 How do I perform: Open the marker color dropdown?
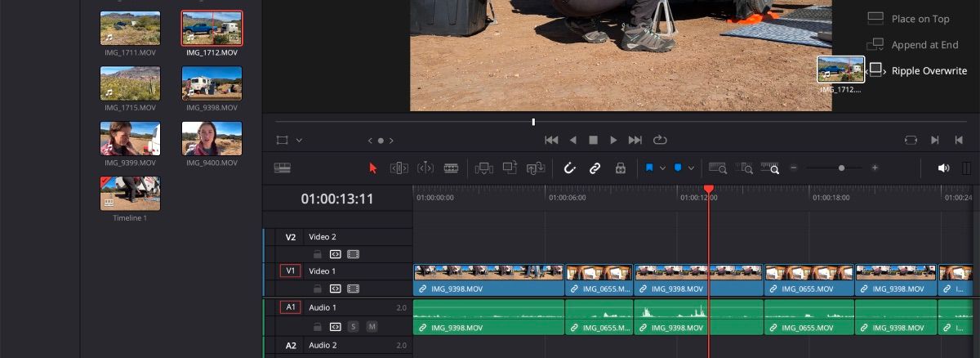click(691, 168)
